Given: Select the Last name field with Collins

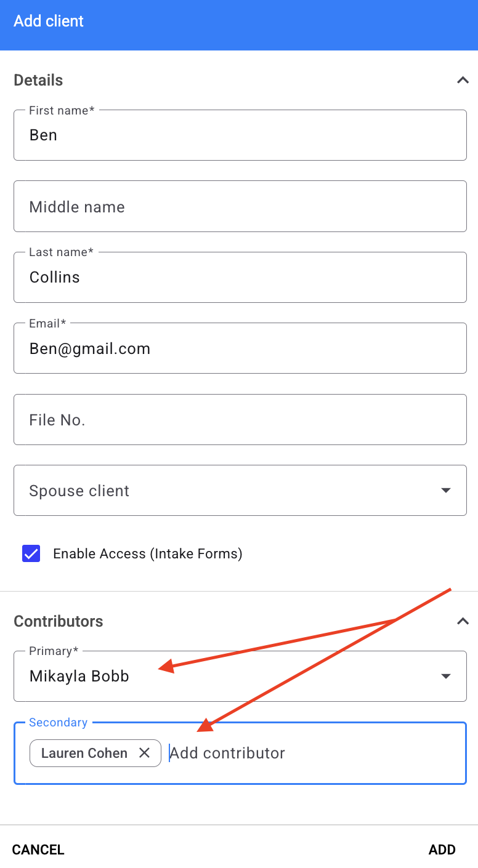Looking at the screenshot, I should (x=240, y=277).
